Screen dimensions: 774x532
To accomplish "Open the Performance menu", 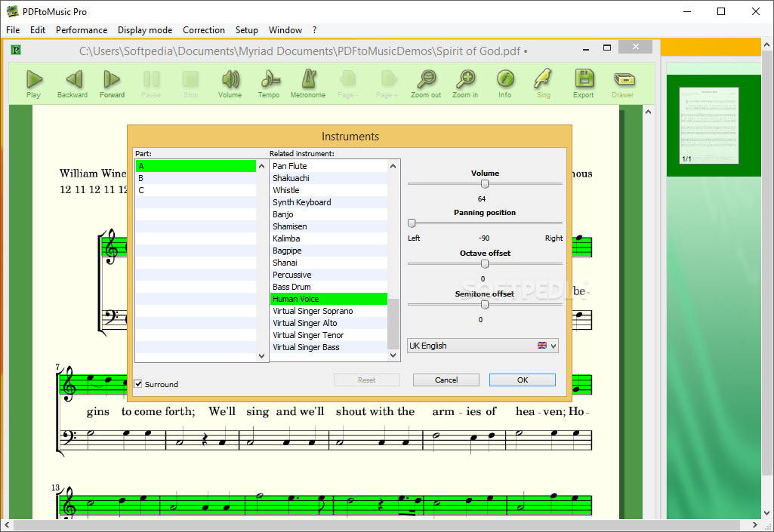I will pos(82,30).
